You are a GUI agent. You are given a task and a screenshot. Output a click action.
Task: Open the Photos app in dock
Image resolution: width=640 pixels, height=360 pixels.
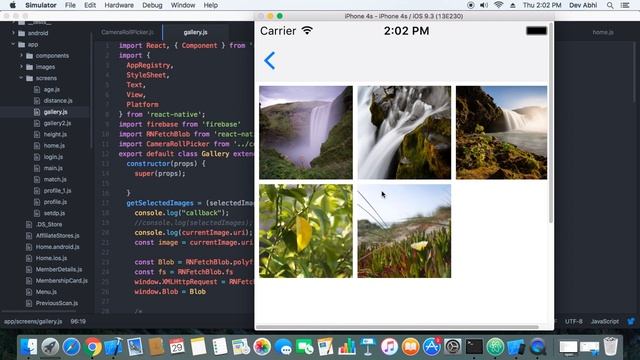[x=262, y=347]
